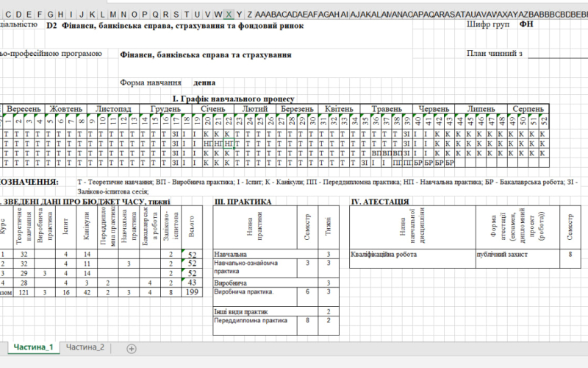This screenshot has height=368, width=588.
Task: Select the 'Лютий' month header
Action: [x=255, y=109]
